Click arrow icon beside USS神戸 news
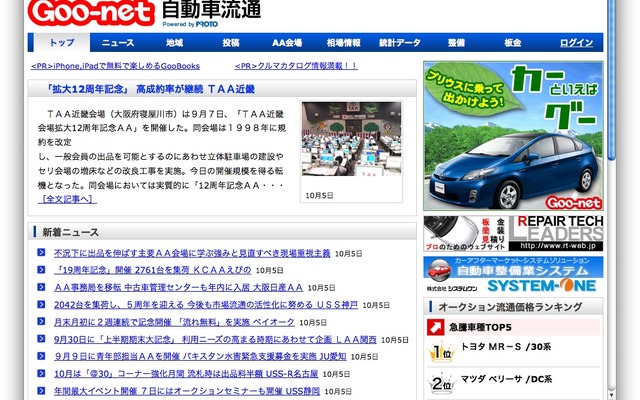Image resolution: width=640 pixels, height=400 pixels. pyautogui.click(x=41, y=304)
